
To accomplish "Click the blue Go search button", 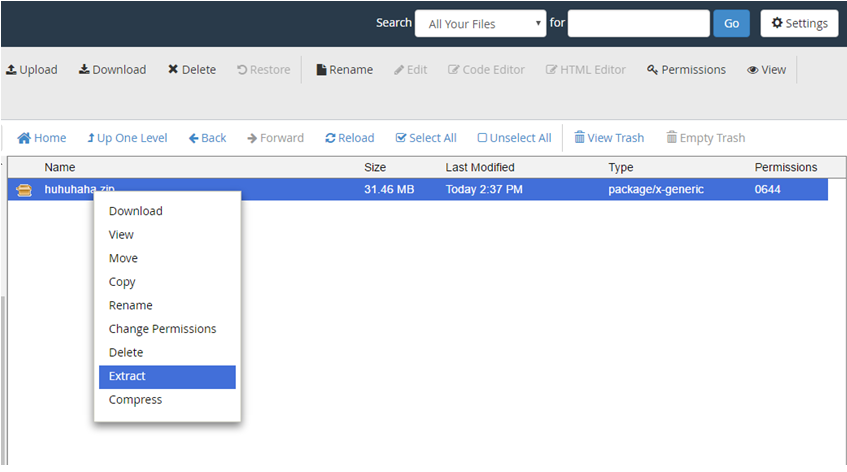I will tap(731, 24).
